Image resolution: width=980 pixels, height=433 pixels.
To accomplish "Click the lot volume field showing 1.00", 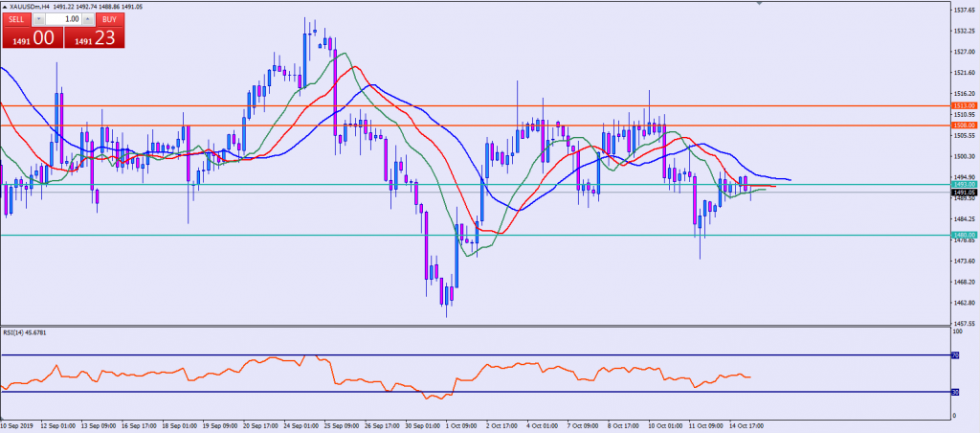I will pyautogui.click(x=63, y=19).
